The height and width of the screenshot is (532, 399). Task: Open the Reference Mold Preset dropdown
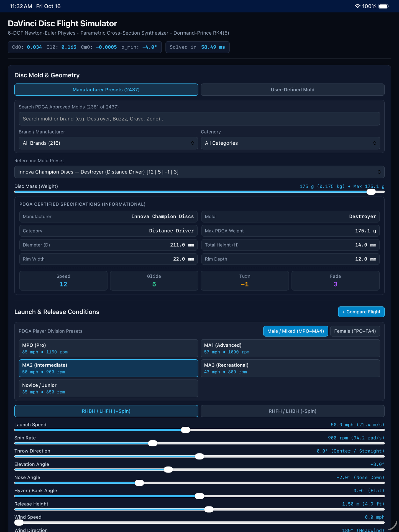tap(199, 172)
